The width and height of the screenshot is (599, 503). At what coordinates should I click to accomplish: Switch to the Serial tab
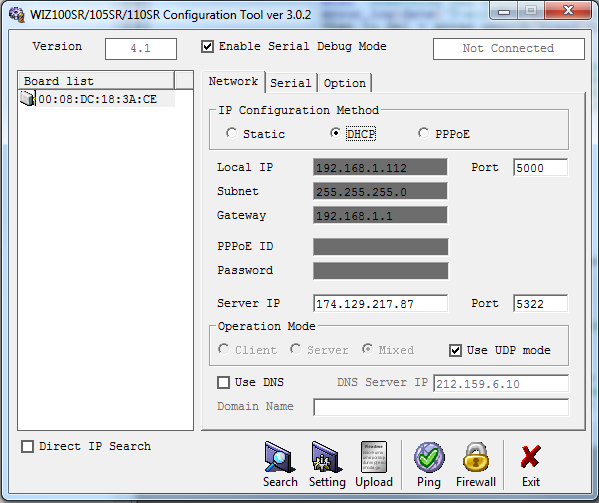(x=291, y=83)
